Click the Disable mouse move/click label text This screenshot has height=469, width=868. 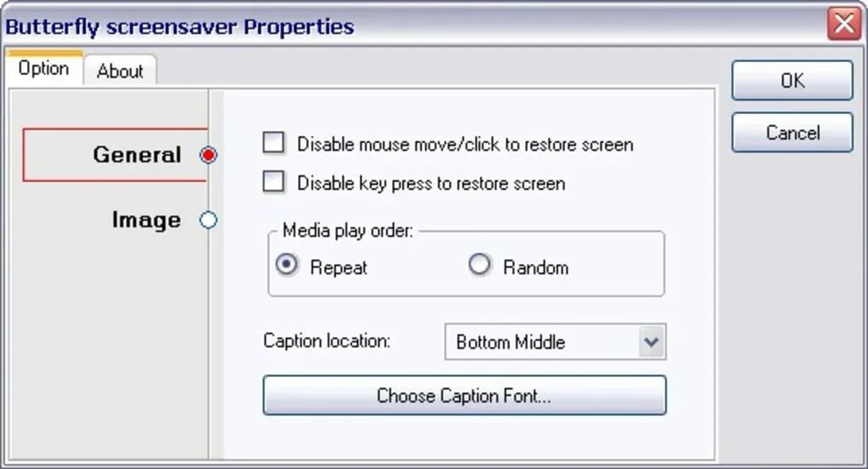point(465,145)
